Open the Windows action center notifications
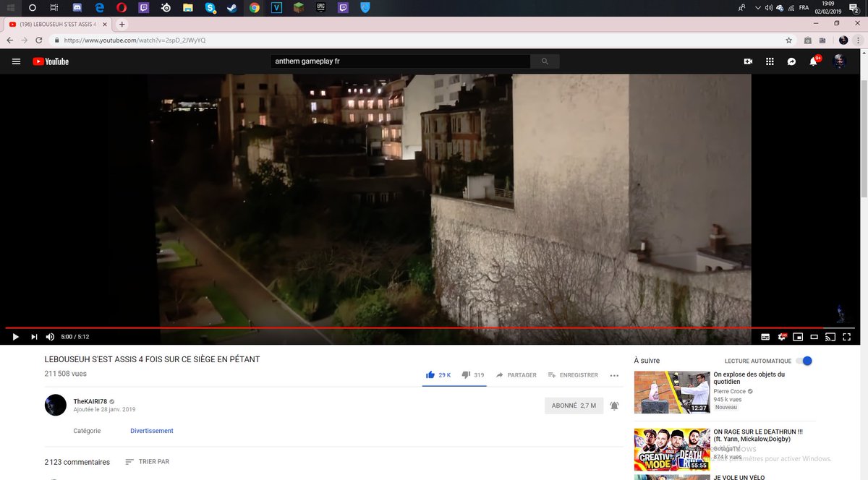This screenshot has width=868, height=480. pos(855,7)
